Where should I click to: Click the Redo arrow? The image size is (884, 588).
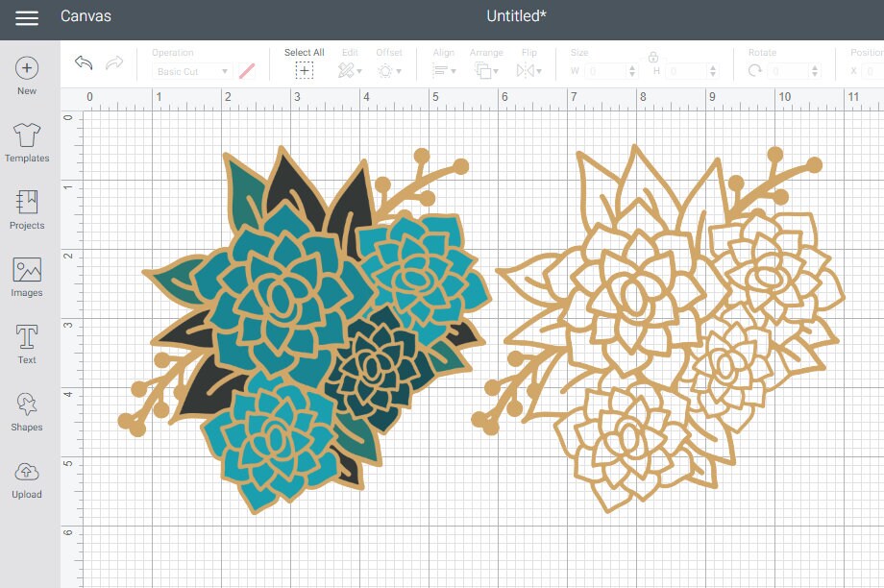(113, 62)
